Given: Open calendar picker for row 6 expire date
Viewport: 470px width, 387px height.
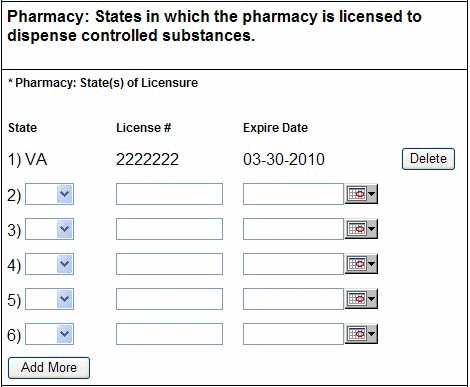Looking at the screenshot, I should 361,334.
